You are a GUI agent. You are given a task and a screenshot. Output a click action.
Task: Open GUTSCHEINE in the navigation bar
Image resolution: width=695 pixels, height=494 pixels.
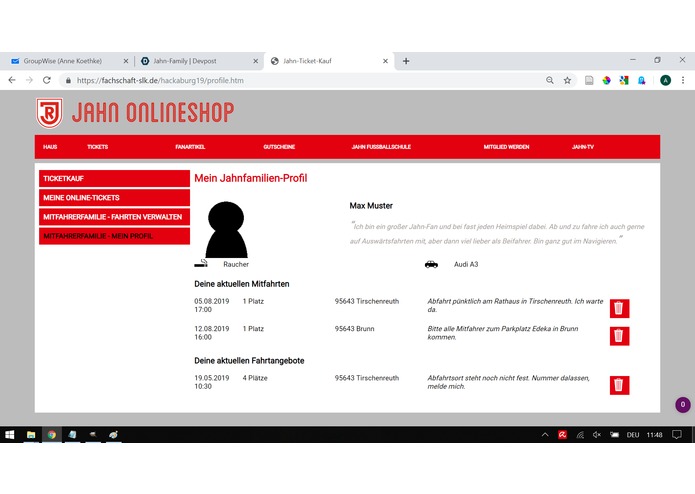[x=279, y=147]
